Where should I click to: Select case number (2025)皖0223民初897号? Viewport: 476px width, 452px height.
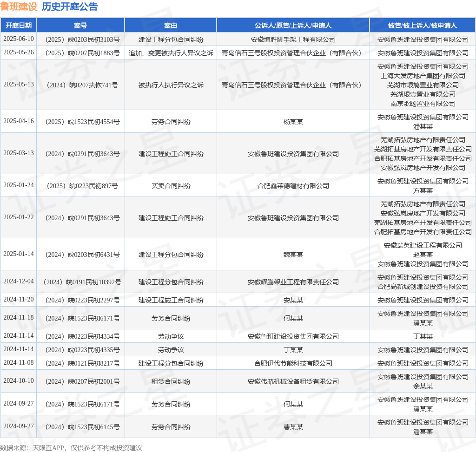coord(82,186)
